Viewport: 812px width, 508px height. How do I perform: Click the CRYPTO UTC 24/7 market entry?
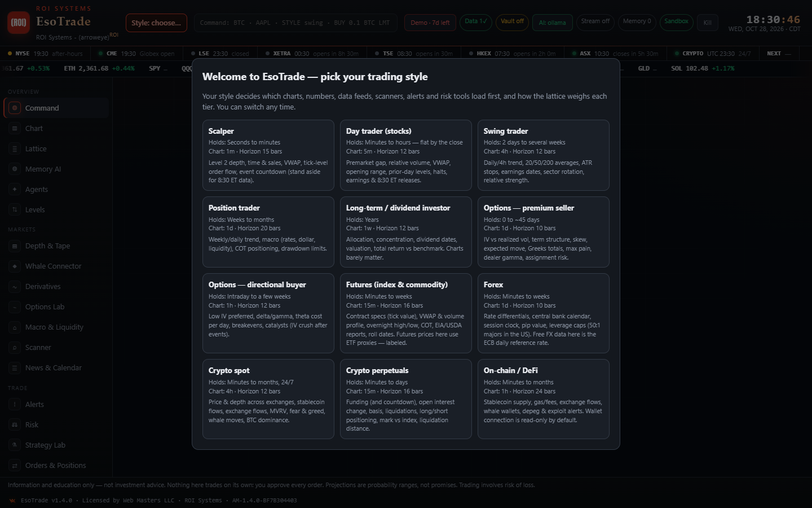(712, 54)
